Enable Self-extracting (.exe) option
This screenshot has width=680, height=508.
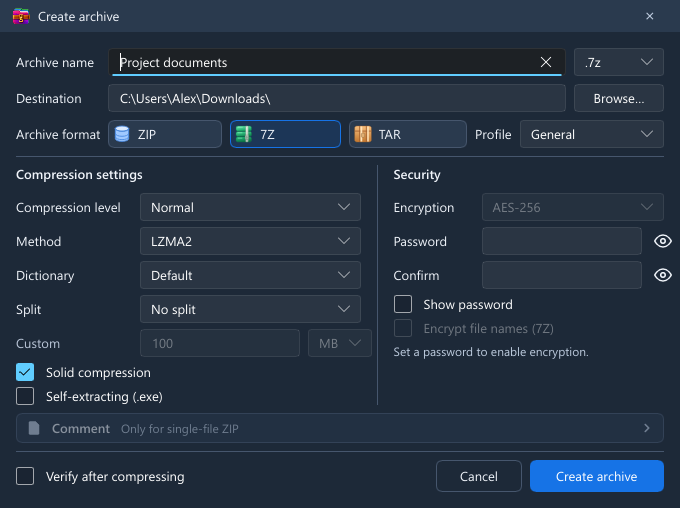[x=25, y=397]
